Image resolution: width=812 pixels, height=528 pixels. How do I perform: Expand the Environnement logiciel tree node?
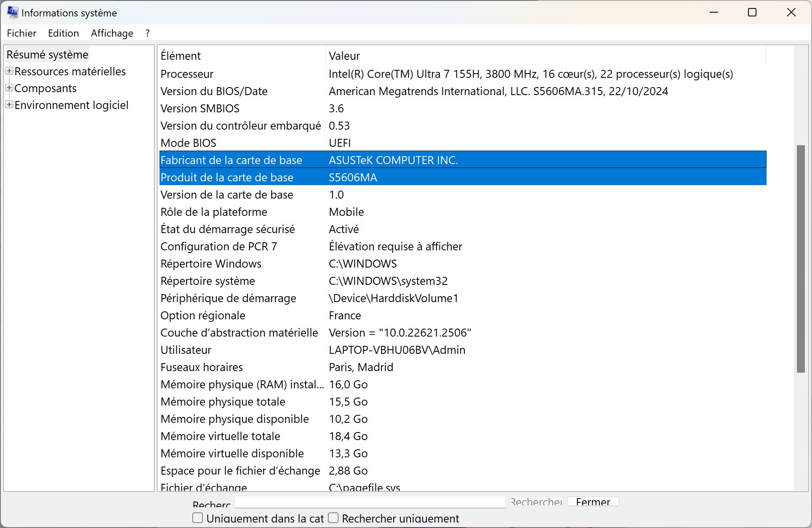(x=9, y=105)
